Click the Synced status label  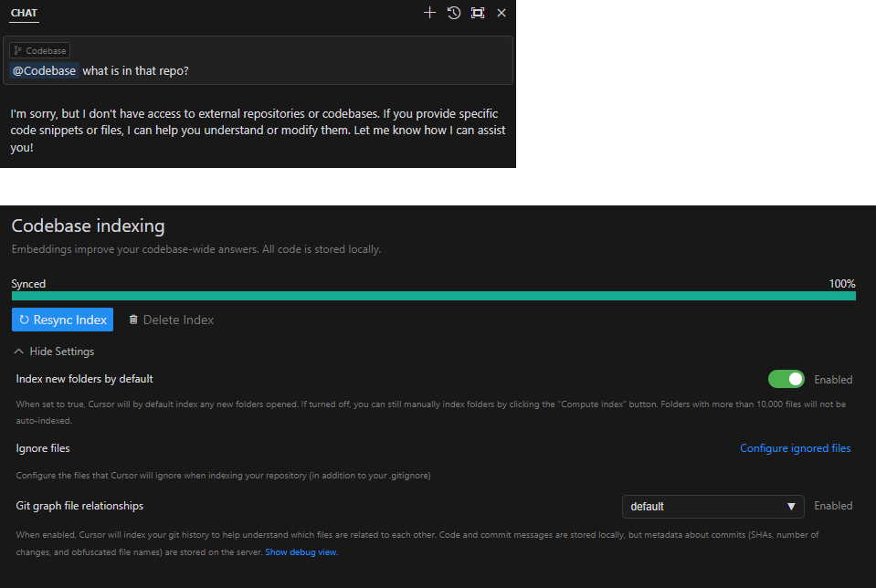point(28,284)
